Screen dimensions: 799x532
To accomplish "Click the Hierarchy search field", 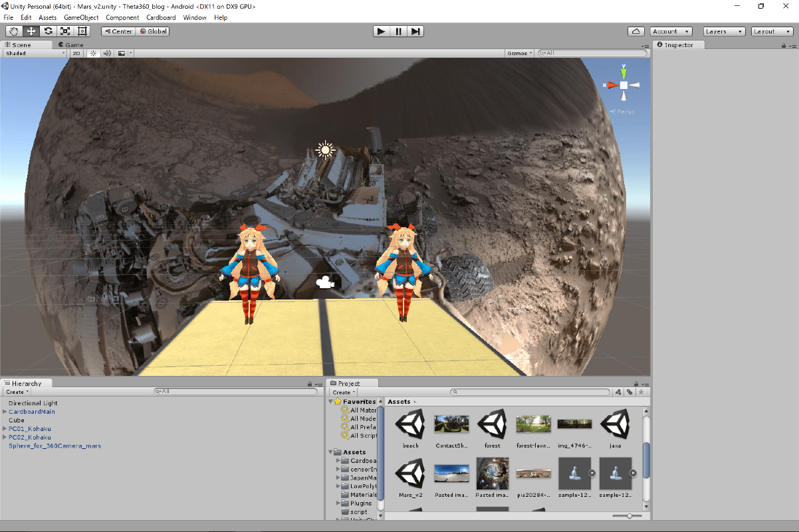I will point(237,392).
